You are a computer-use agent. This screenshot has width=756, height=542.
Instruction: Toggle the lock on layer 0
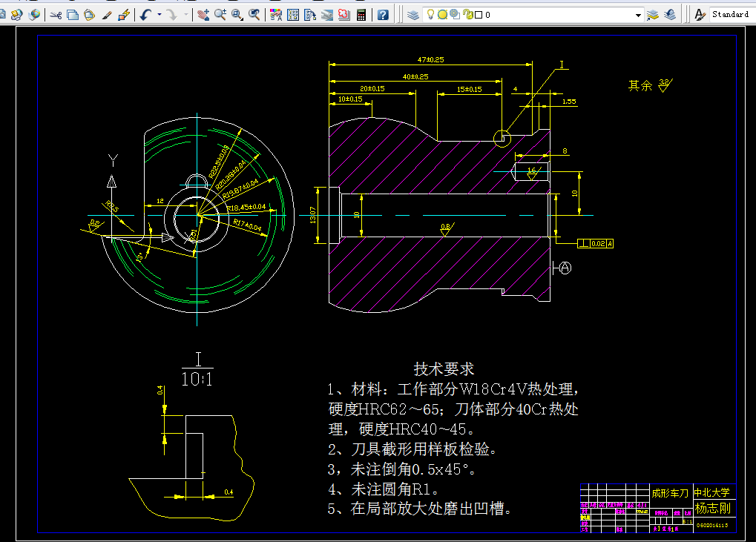tap(466, 13)
